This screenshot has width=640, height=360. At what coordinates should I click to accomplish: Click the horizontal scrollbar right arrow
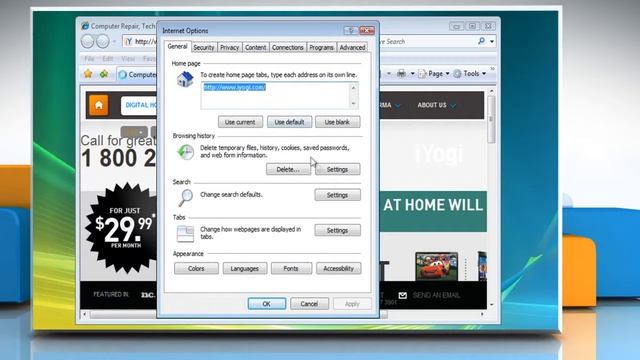482,315
